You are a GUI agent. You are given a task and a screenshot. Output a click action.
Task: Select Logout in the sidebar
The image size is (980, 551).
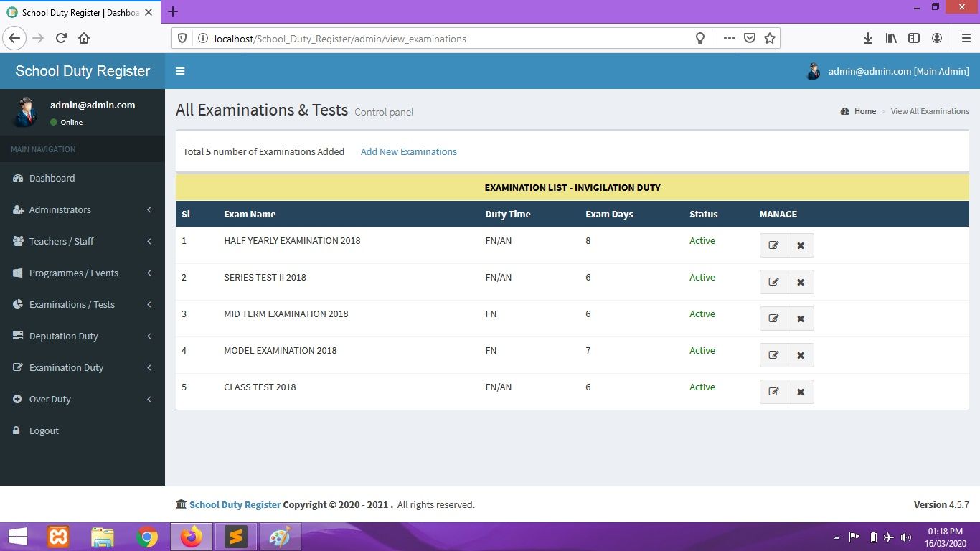click(44, 430)
